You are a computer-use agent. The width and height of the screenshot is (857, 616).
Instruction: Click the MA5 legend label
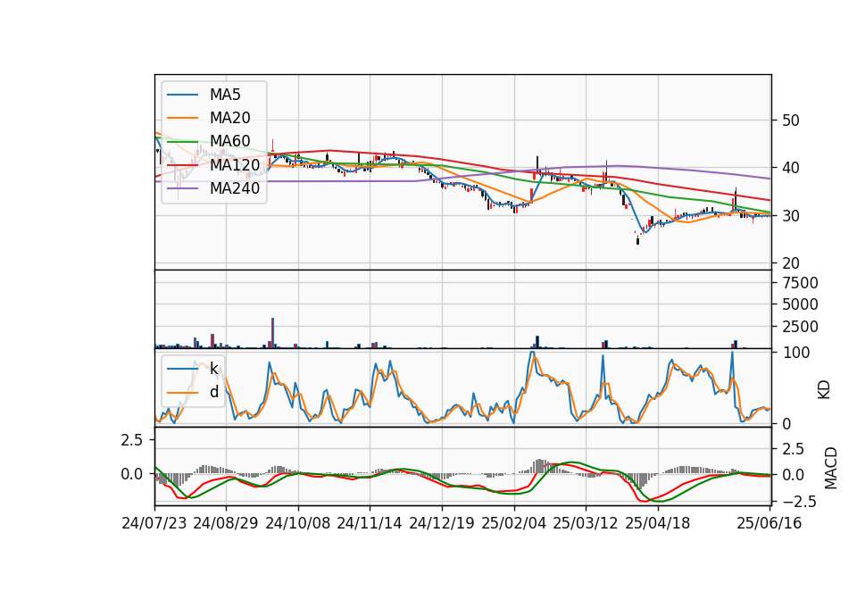click(x=225, y=95)
